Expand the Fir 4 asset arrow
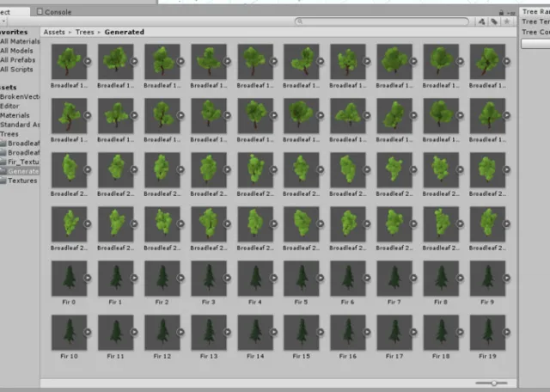This screenshot has width=550, height=392. point(274,278)
